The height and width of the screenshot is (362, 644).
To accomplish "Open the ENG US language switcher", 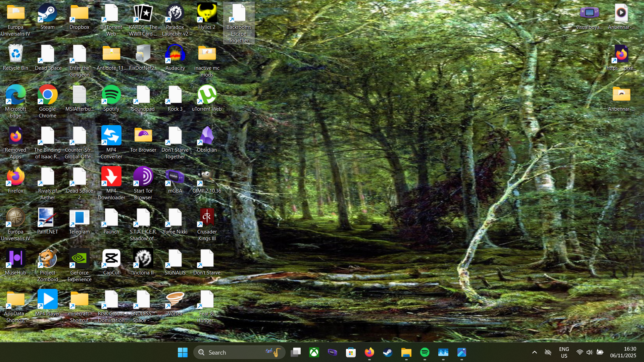I will [564, 352].
